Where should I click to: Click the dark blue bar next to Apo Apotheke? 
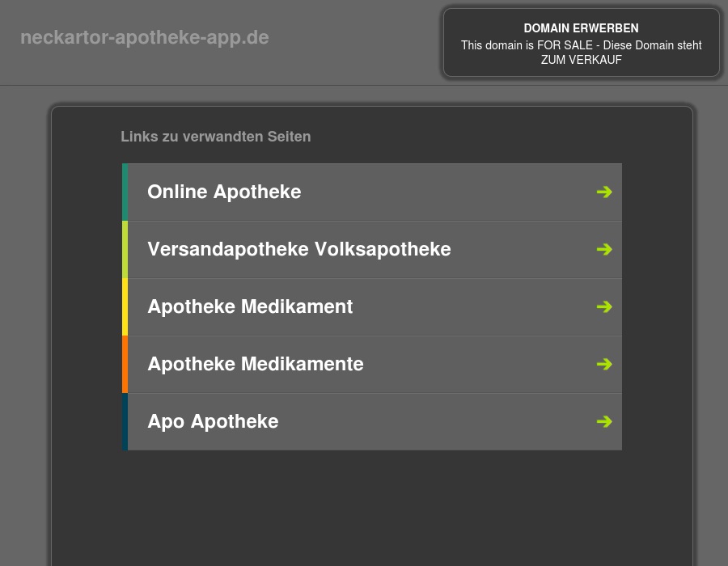click(x=125, y=421)
